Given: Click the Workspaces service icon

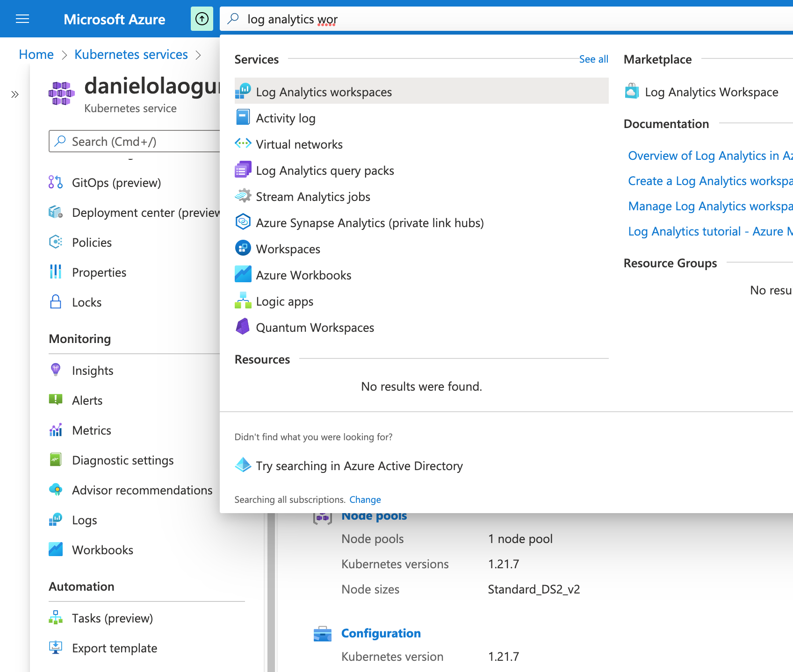Looking at the screenshot, I should (x=243, y=248).
